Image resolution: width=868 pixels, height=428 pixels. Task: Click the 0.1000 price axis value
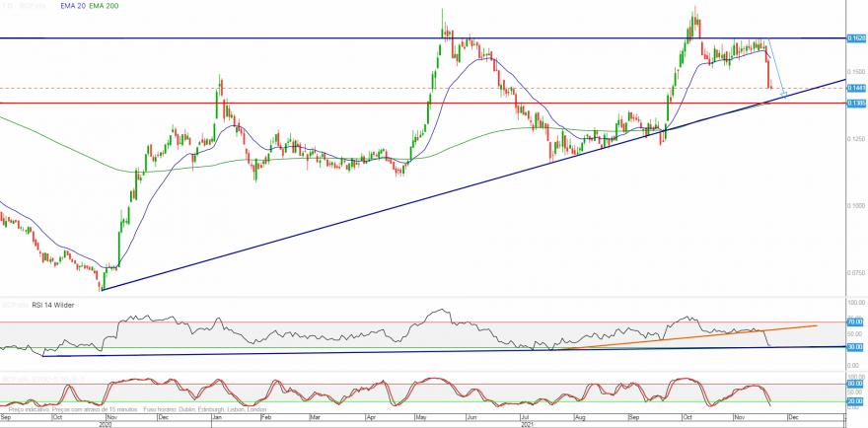coord(856,205)
